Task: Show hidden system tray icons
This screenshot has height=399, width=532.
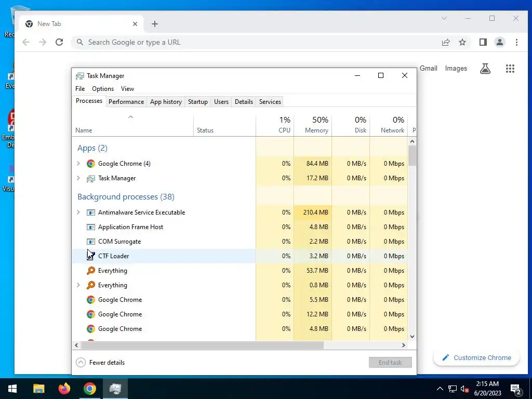Action: pos(440,389)
